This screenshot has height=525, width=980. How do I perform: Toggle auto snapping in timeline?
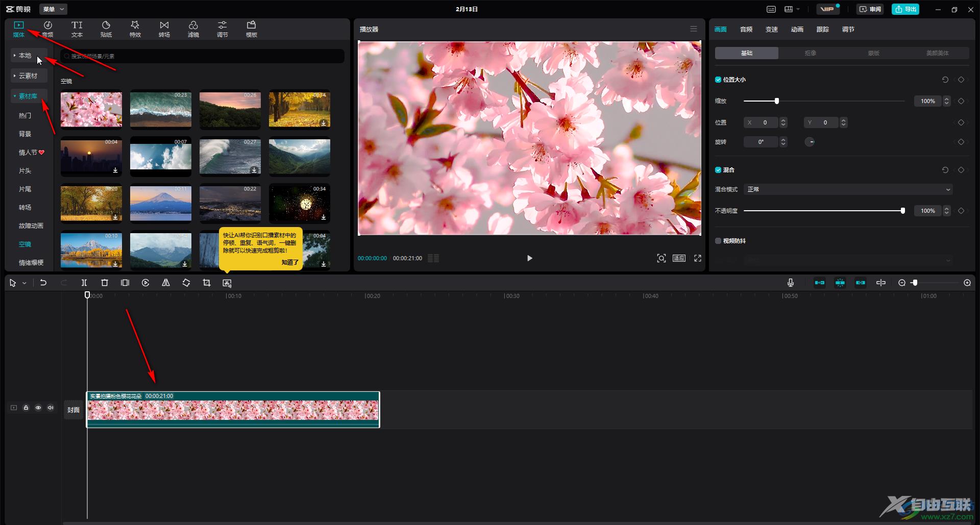(840, 283)
